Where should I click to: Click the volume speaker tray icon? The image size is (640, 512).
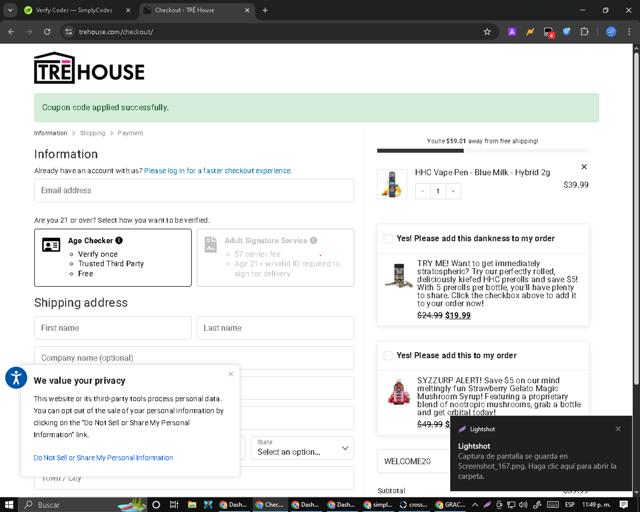pos(523,505)
